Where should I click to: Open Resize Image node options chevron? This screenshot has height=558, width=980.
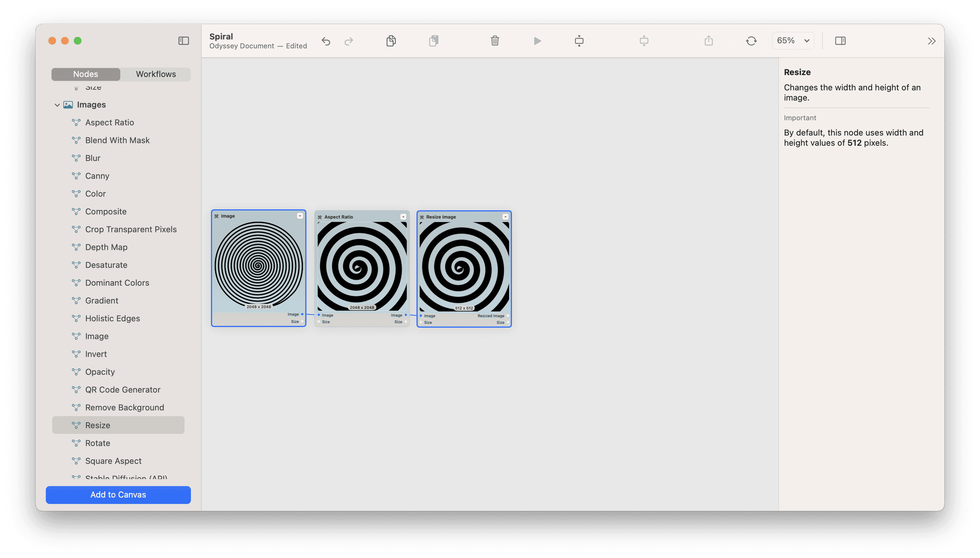[505, 217]
